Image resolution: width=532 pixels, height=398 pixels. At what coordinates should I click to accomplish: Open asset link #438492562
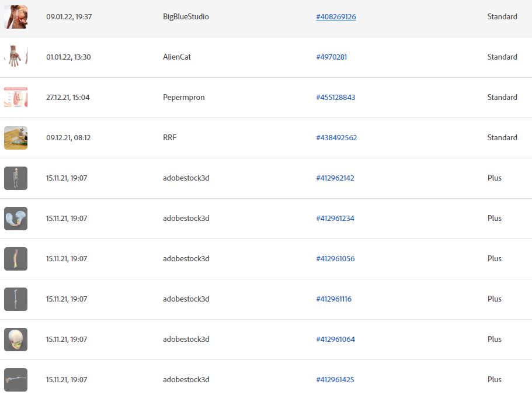pyautogui.click(x=336, y=138)
